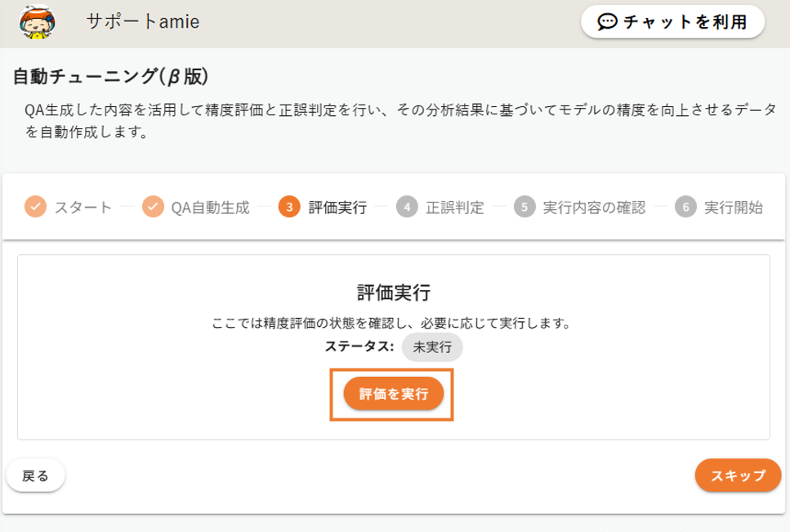Go back with the 戻る button

coord(35,476)
